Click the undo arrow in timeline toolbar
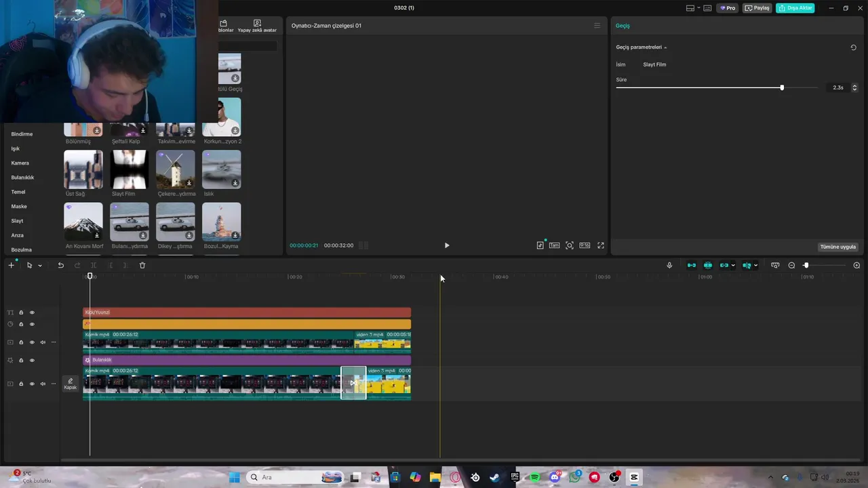Image resolution: width=868 pixels, height=488 pixels. [x=60, y=265]
